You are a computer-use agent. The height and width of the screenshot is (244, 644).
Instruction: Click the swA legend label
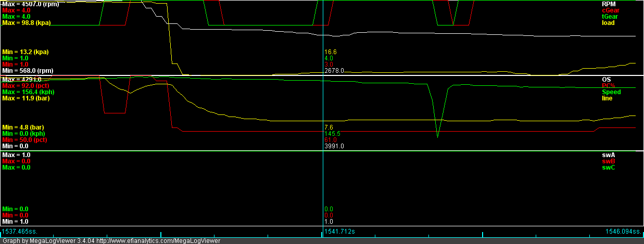(608, 155)
